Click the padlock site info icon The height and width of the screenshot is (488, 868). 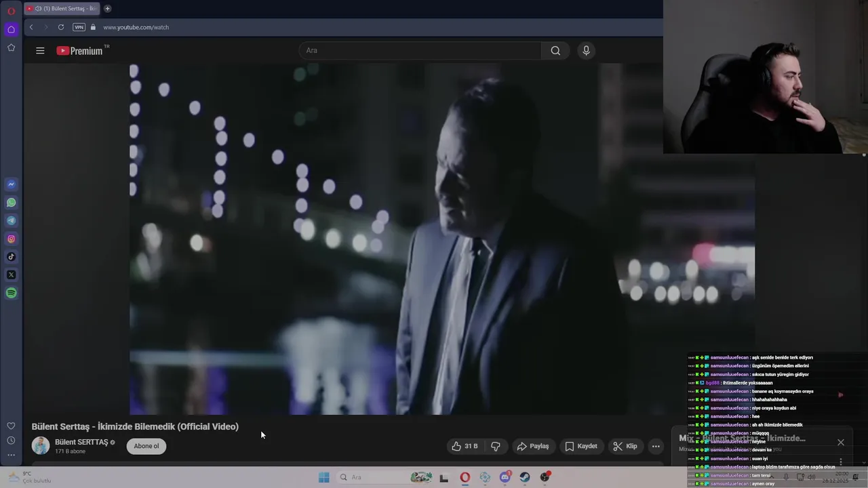[x=94, y=27]
